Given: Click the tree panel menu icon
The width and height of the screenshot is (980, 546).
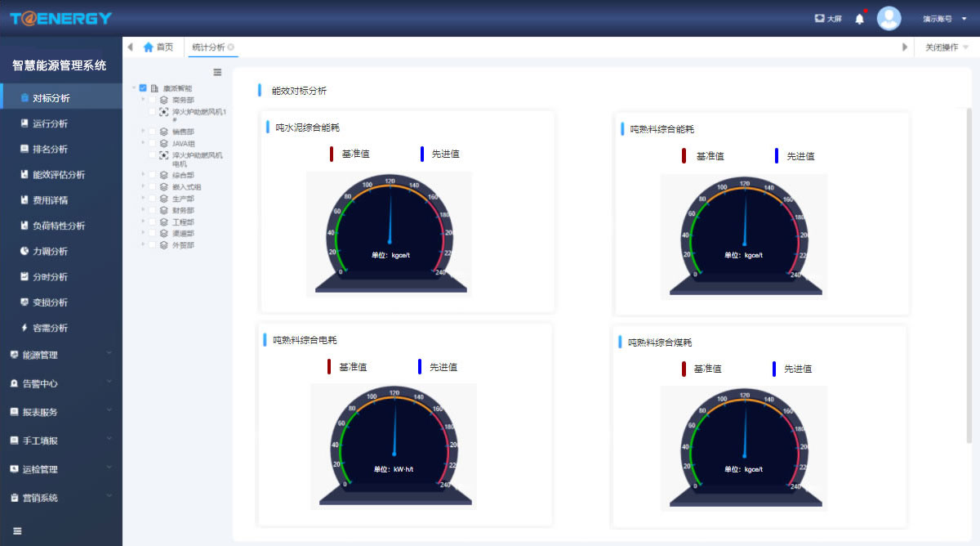Looking at the screenshot, I should pos(217,72).
